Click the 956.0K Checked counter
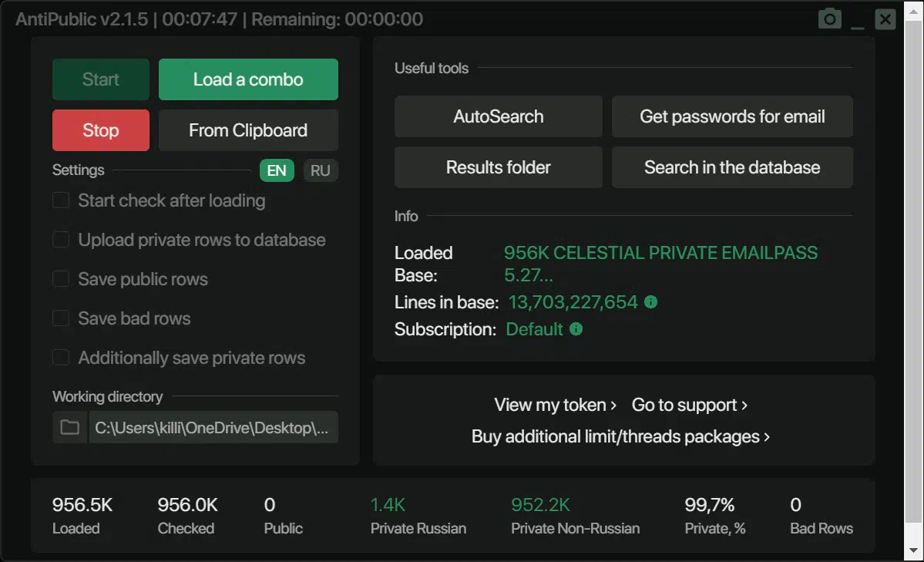This screenshot has height=562, width=924. pyautogui.click(x=187, y=505)
